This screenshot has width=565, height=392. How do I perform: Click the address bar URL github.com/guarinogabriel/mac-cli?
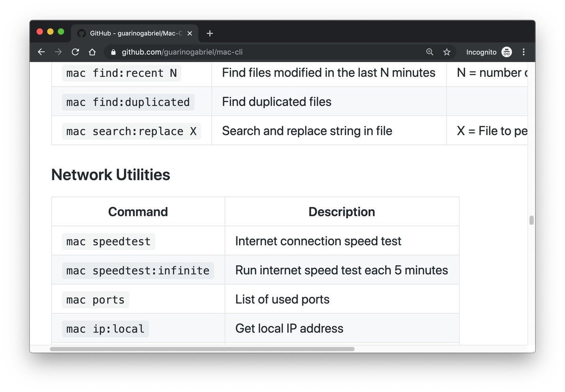coord(182,52)
